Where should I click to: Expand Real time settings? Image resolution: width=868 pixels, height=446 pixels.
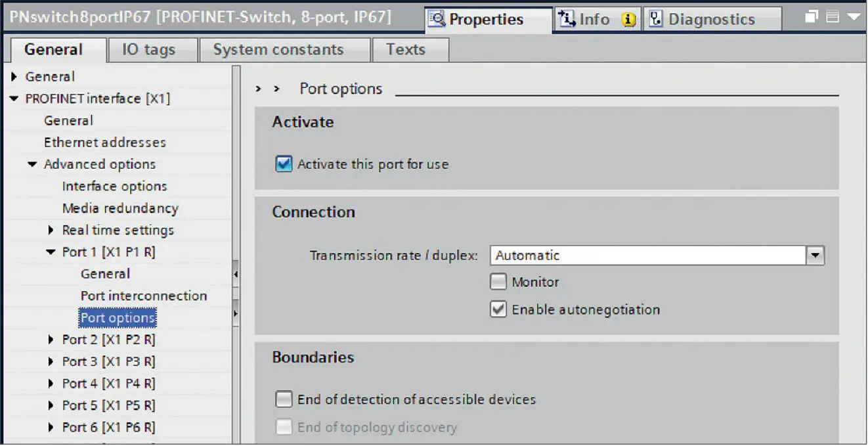[x=51, y=230]
